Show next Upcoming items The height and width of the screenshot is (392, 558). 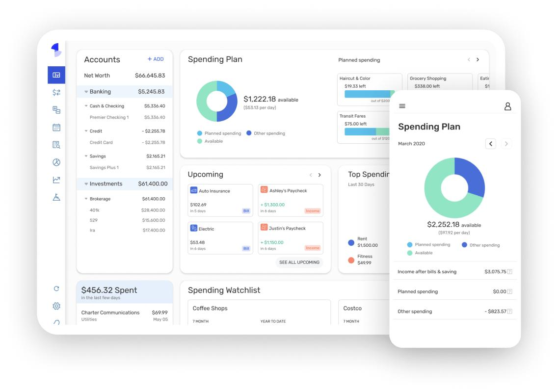point(319,175)
